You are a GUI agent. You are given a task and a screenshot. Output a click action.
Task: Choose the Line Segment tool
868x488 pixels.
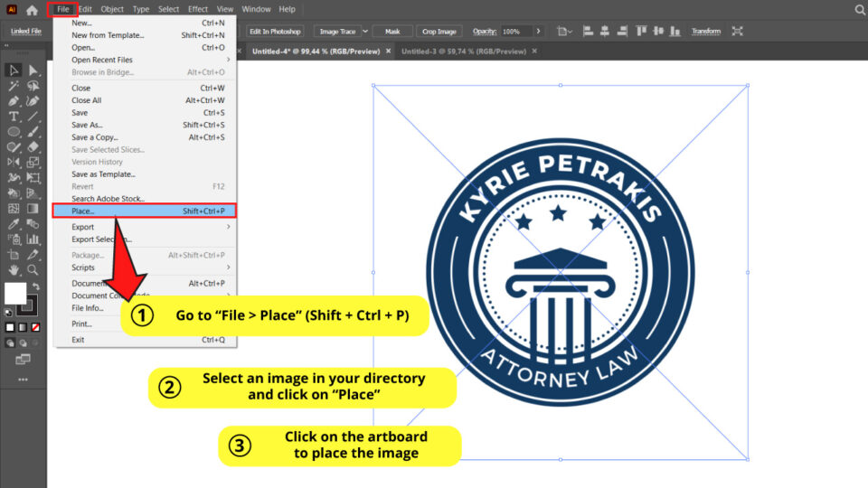click(x=33, y=117)
